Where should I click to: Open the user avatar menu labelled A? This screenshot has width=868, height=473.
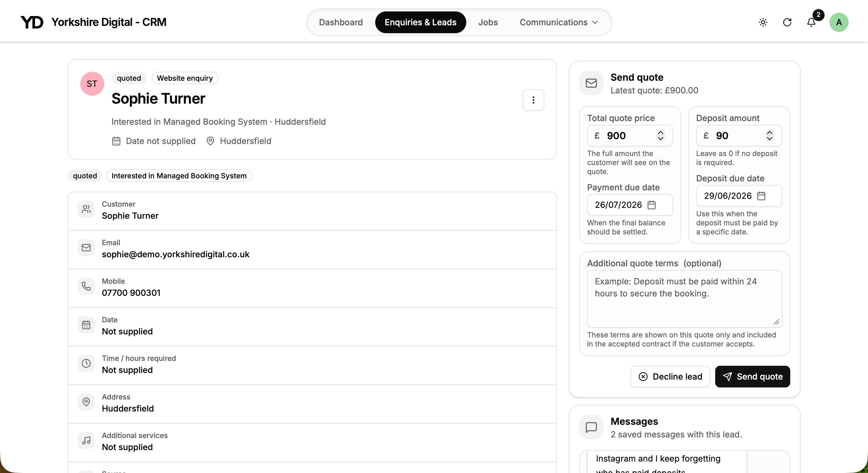click(839, 22)
